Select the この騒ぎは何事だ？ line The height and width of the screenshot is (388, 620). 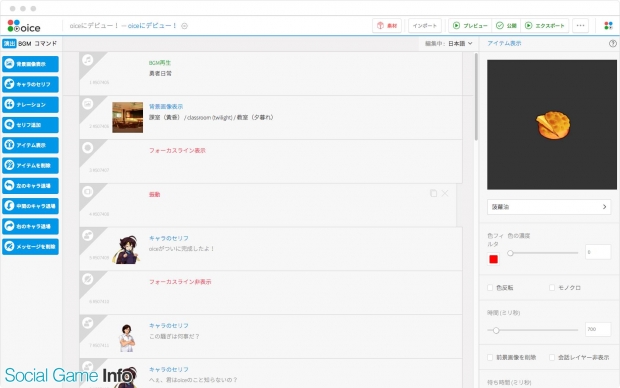pyautogui.click(x=174, y=336)
